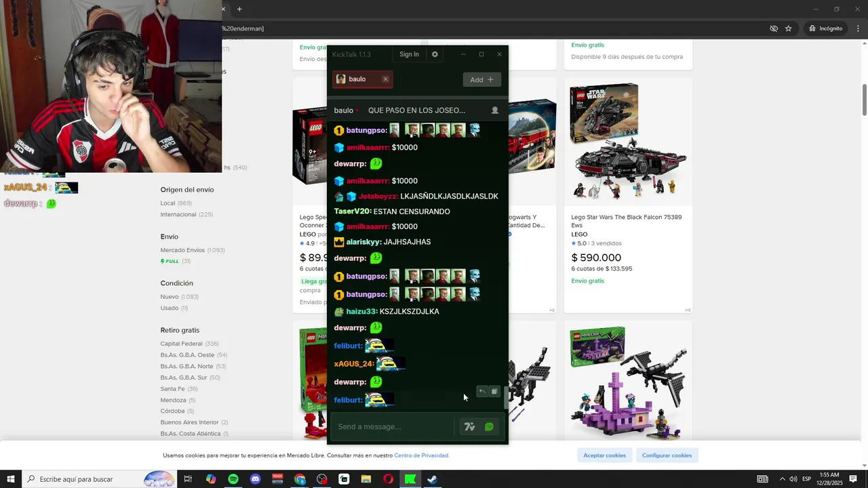Image resolution: width=868 pixels, height=488 pixels.
Task: Filter by Mercado Envíos shipping
Action: 182,250
